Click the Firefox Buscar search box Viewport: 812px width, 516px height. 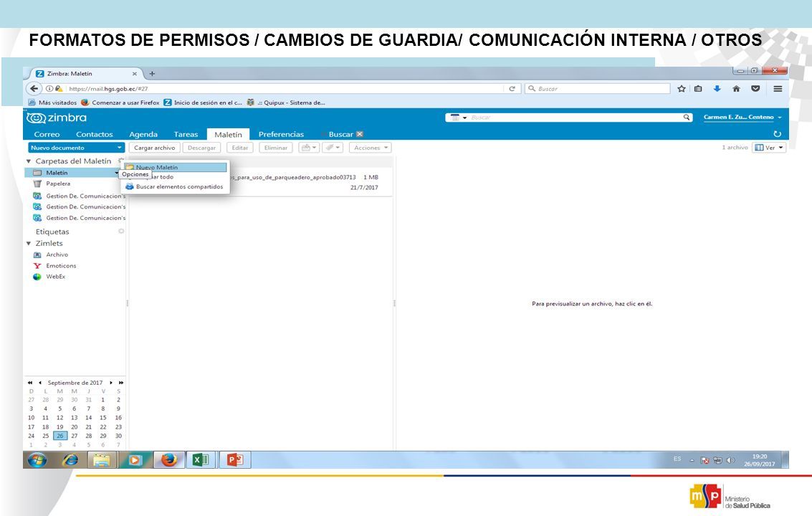[597, 89]
